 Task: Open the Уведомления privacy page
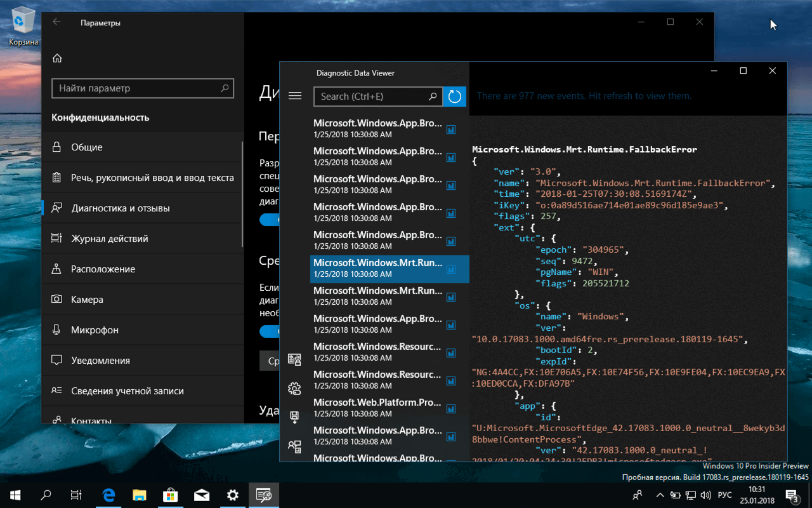(x=143, y=361)
